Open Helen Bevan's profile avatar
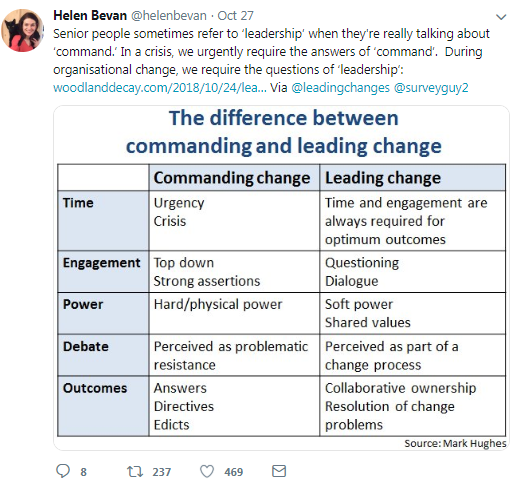This screenshot has height=482, width=516. point(23,30)
